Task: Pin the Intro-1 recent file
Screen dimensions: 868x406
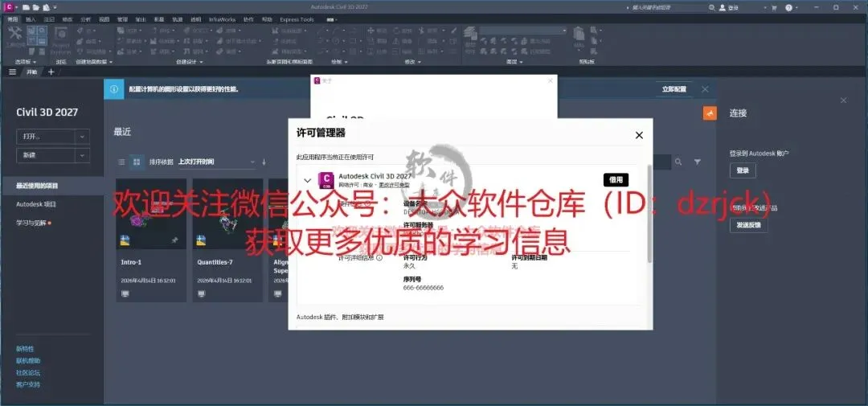Action: (x=175, y=240)
